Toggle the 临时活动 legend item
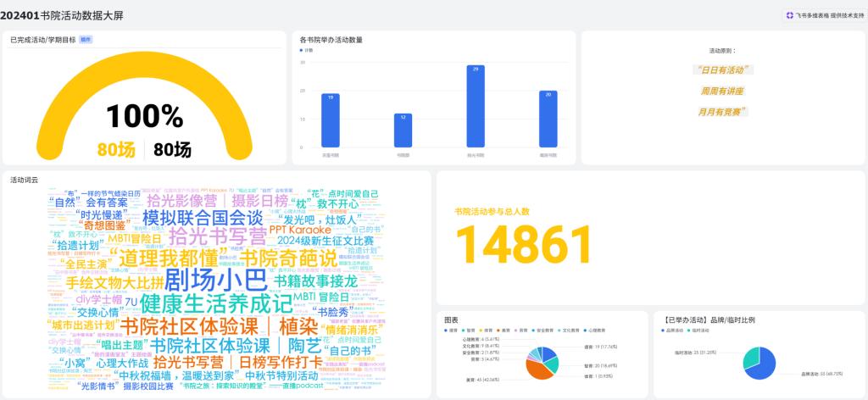The height and width of the screenshot is (400, 868). (701, 331)
